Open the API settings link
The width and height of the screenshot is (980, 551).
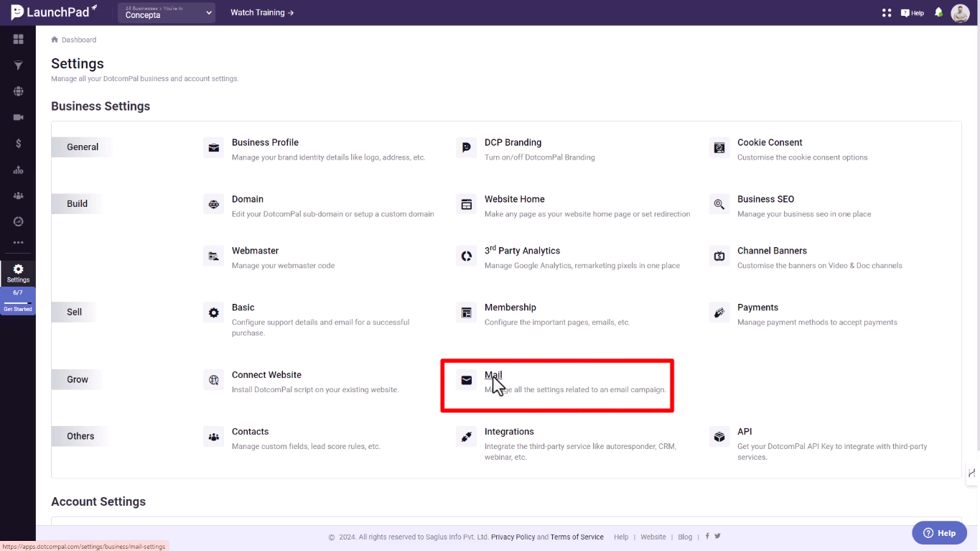click(745, 432)
